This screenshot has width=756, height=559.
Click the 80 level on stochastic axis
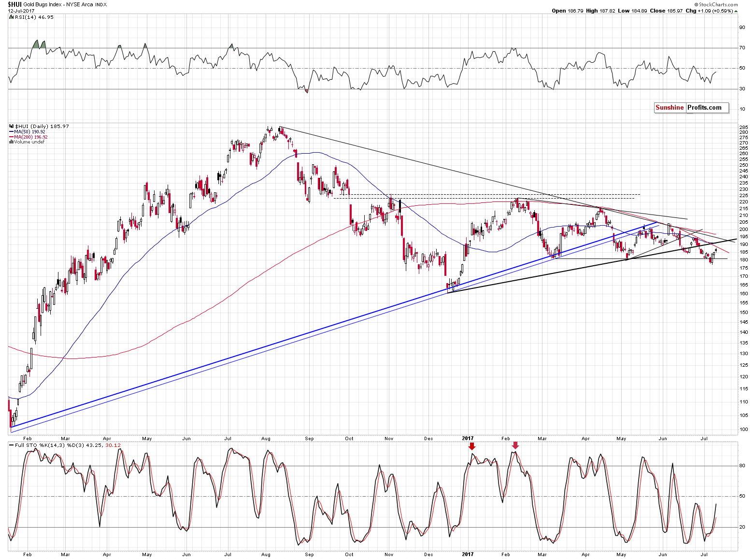[x=742, y=466]
